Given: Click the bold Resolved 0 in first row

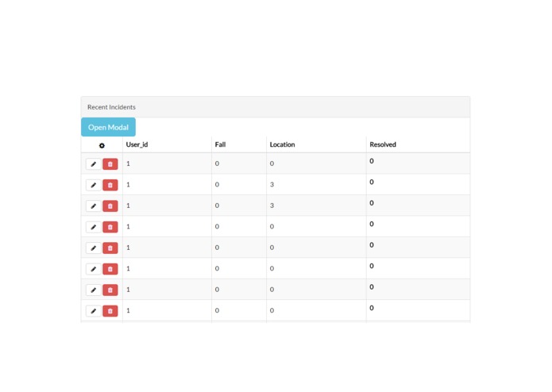Looking at the screenshot, I should (372, 161).
